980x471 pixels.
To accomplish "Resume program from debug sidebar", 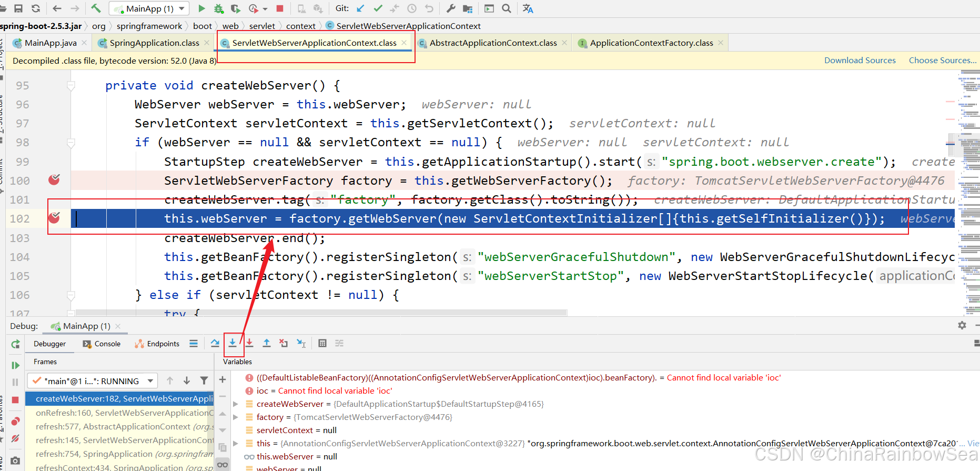I will (x=15, y=365).
